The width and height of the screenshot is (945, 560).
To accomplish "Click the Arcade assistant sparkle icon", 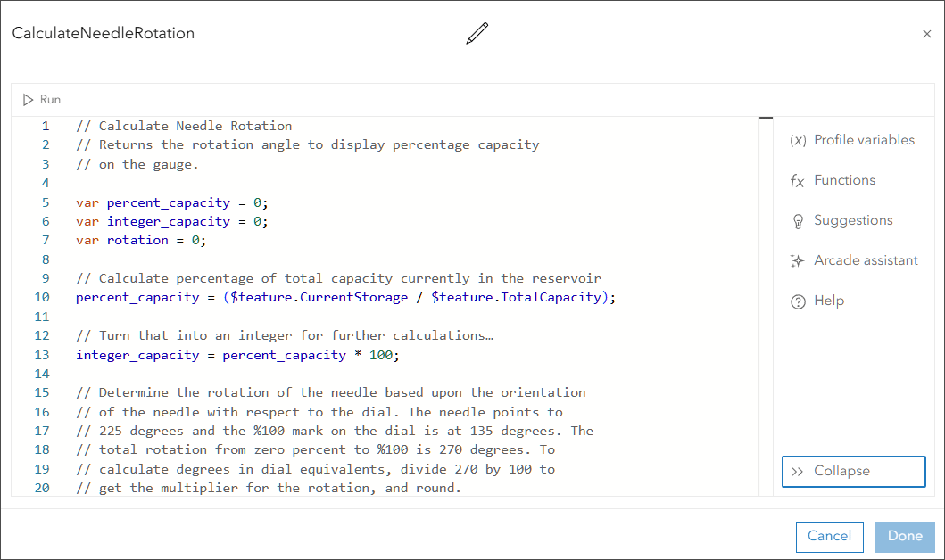I will point(798,261).
